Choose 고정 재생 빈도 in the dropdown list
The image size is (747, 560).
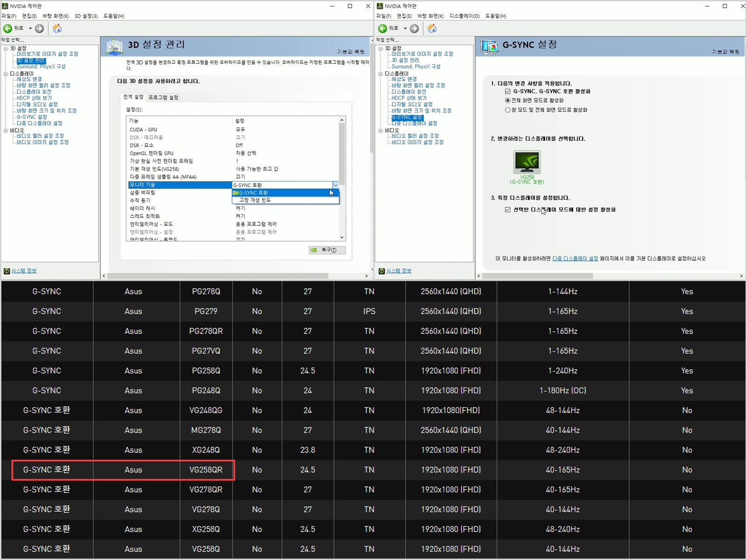[285, 200]
